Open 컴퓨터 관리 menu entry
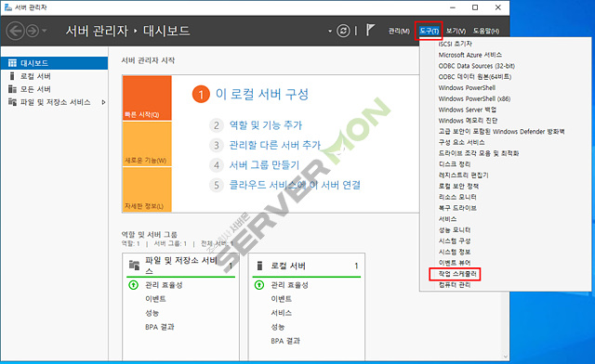Viewport: 595px width, 364px height. pos(455,285)
